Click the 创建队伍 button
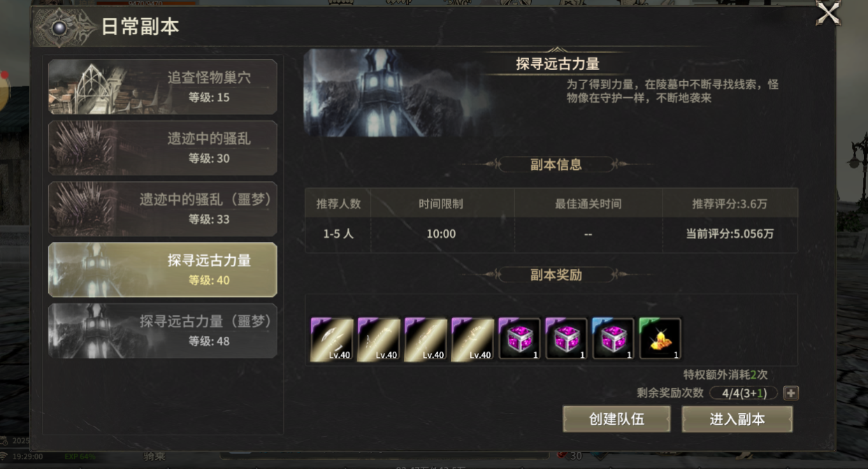The image size is (868, 469). coord(616,419)
